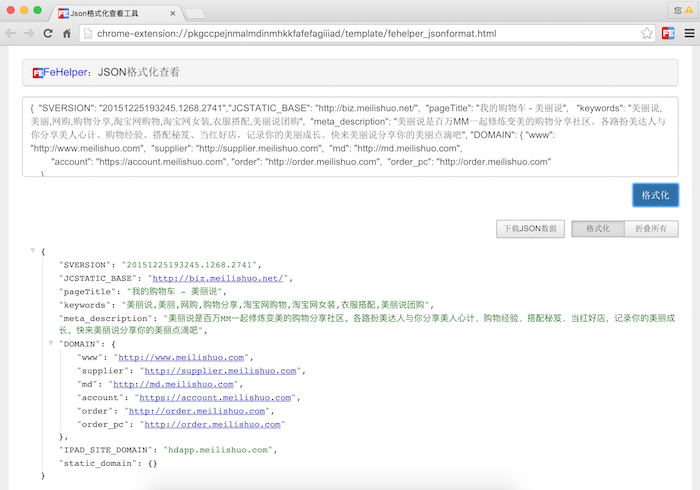The width and height of the screenshot is (700, 490).
Task: Click inside the JSON source text area
Action: (x=350, y=137)
